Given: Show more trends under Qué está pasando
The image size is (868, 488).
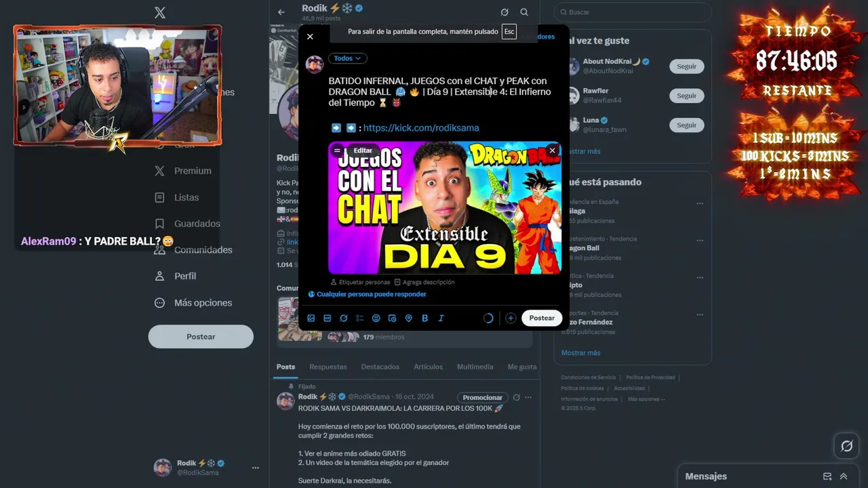Looking at the screenshot, I should [x=580, y=352].
